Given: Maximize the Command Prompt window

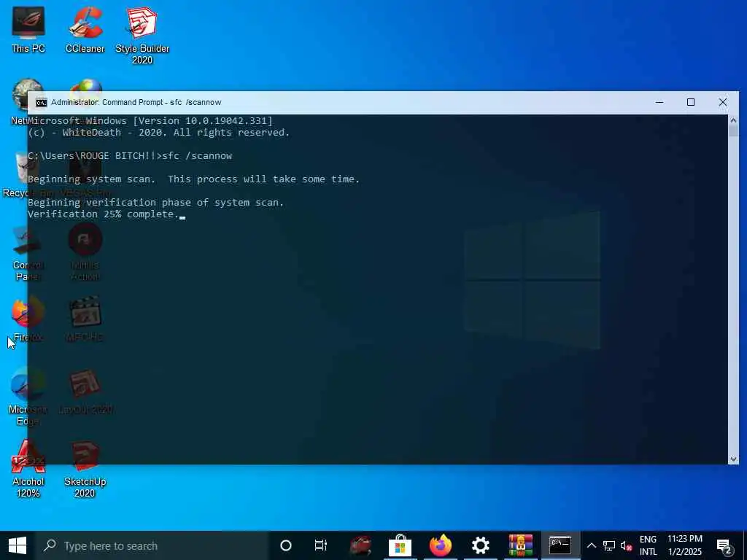Looking at the screenshot, I should click(x=691, y=102).
